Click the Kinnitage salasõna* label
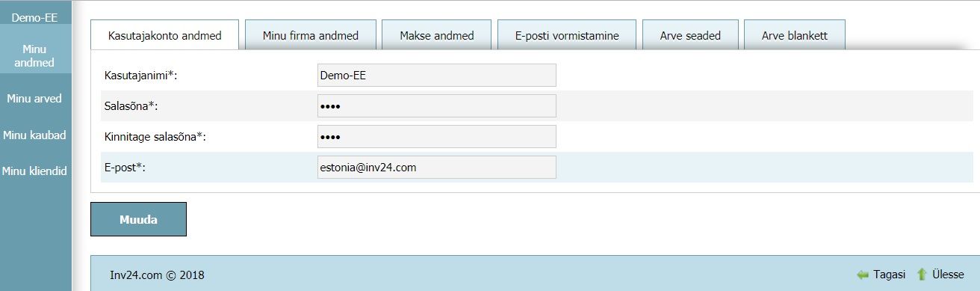 pyautogui.click(x=155, y=137)
